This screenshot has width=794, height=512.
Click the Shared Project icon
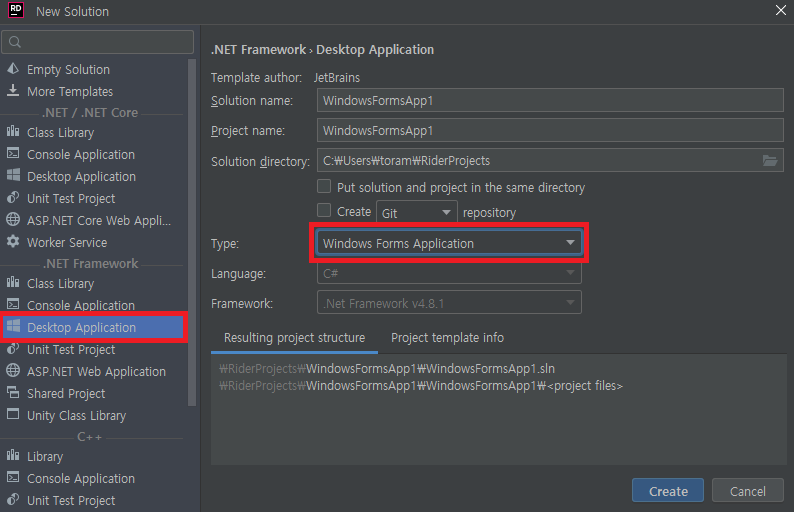pos(13,392)
